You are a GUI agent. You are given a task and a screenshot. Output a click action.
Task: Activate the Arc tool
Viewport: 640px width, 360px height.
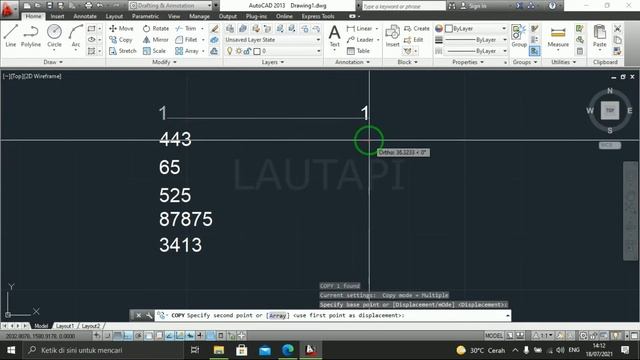tap(76, 36)
